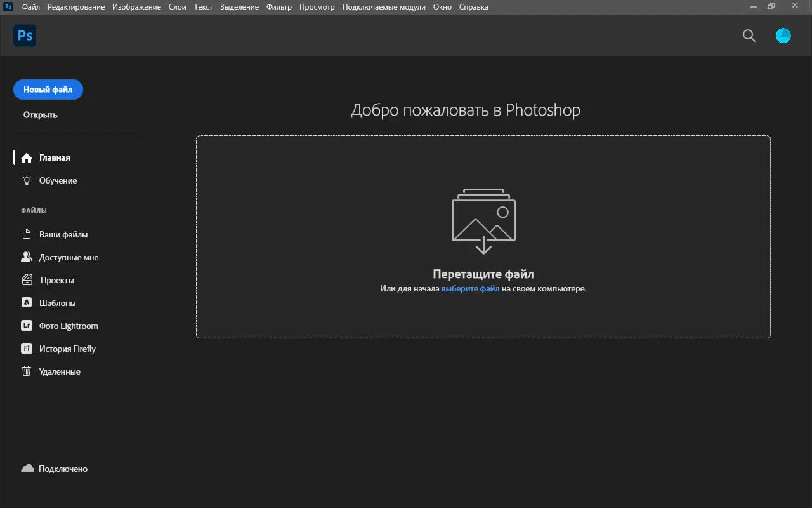Click the Lightroom Lr icon
The image size is (812, 508).
point(27,326)
